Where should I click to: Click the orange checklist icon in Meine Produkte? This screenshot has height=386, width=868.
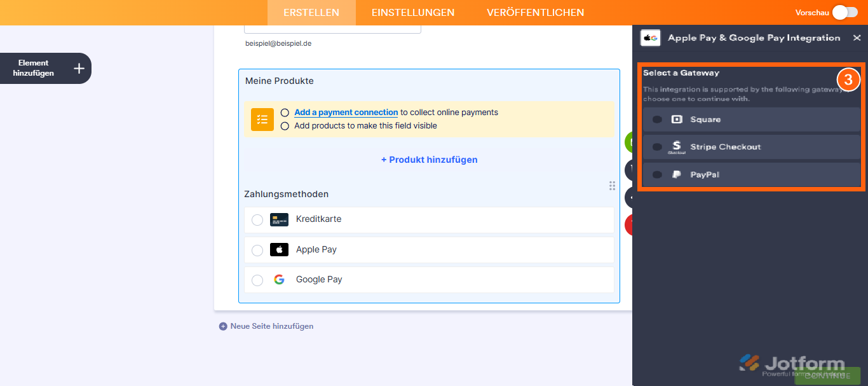[x=262, y=120]
